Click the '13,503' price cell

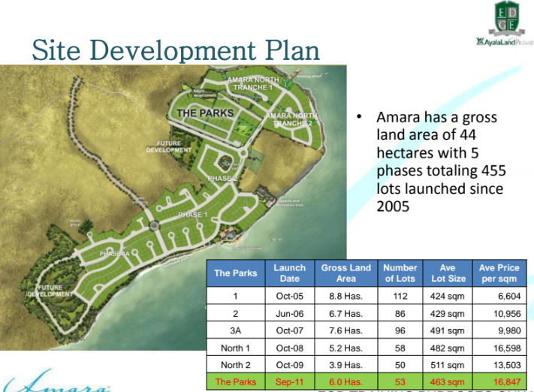click(499, 365)
